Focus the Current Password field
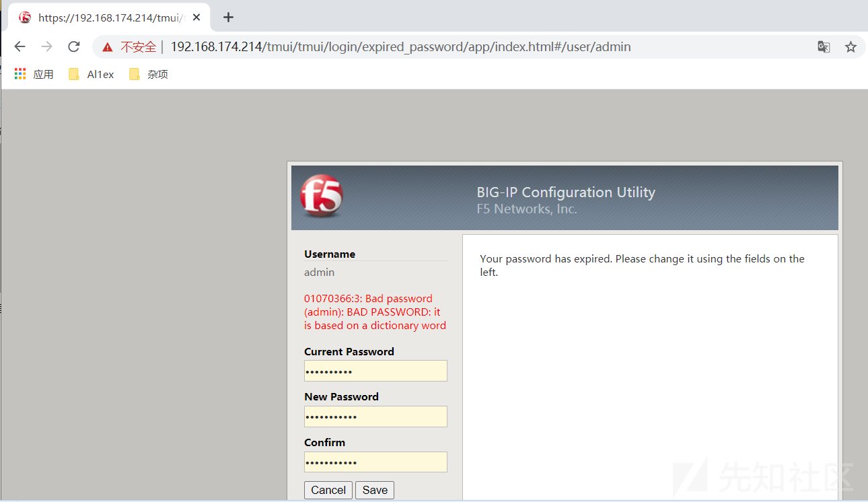Image resolution: width=868 pixels, height=502 pixels. coord(375,371)
